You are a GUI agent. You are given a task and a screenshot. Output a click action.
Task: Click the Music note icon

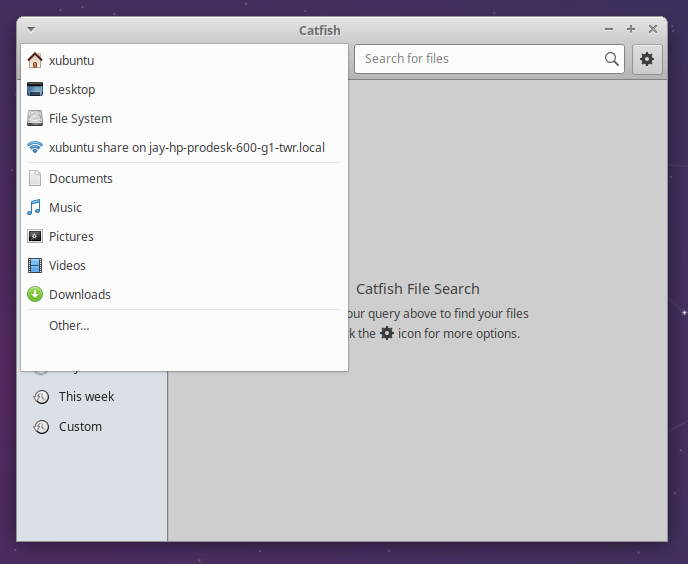pyautogui.click(x=35, y=207)
